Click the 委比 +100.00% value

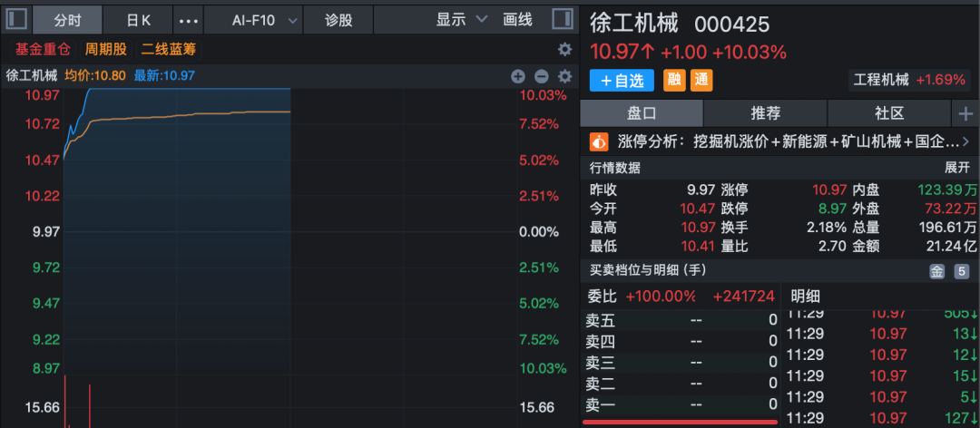pos(661,296)
